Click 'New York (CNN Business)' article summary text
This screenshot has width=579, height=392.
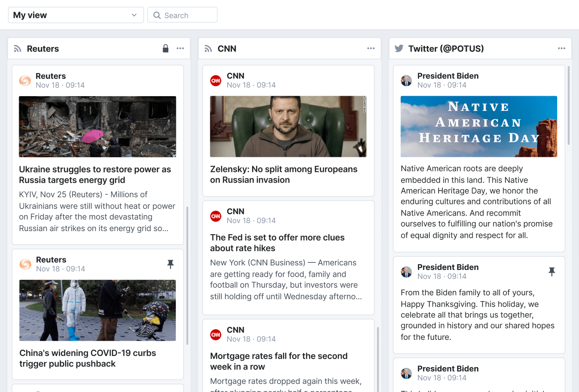[286, 280]
